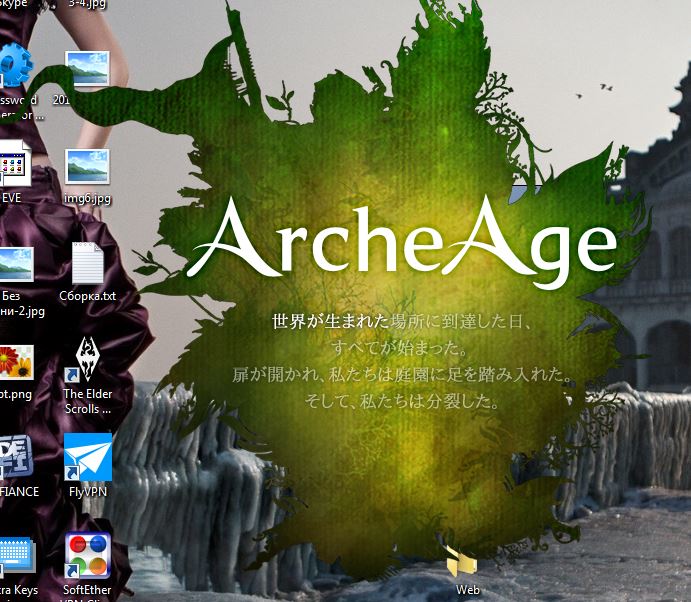The image size is (691, 602).
Task: Open the Extra Keys keyboard icon
Action: click(17, 554)
